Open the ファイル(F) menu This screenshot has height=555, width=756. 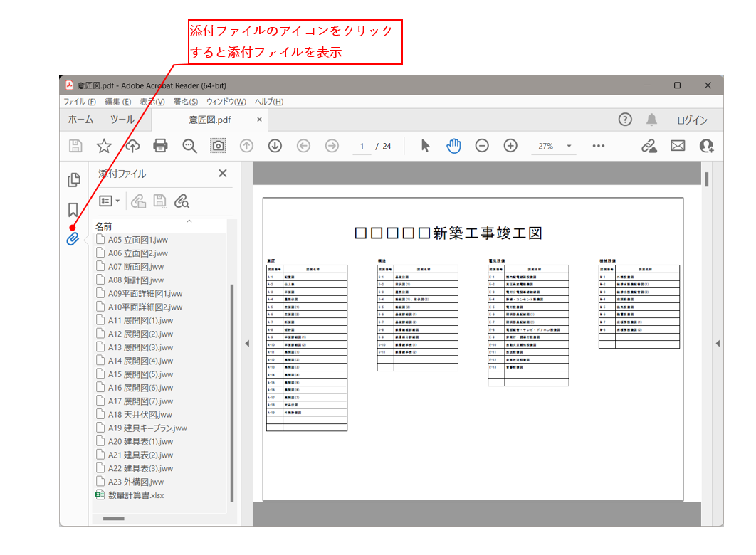coord(80,102)
